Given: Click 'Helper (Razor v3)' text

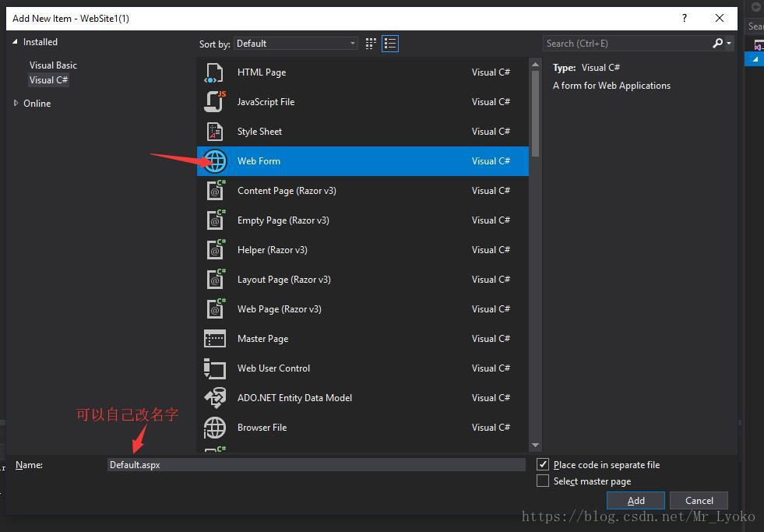Looking at the screenshot, I should point(273,250).
